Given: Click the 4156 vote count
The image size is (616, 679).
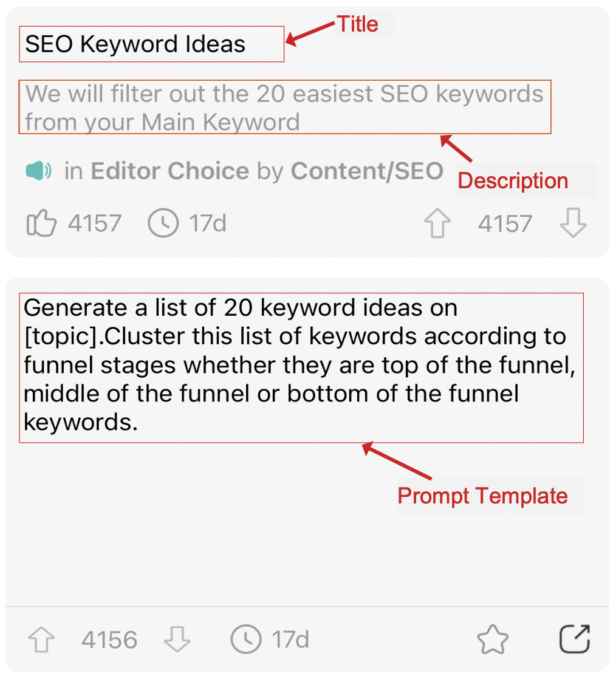Looking at the screenshot, I should coord(109,640).
